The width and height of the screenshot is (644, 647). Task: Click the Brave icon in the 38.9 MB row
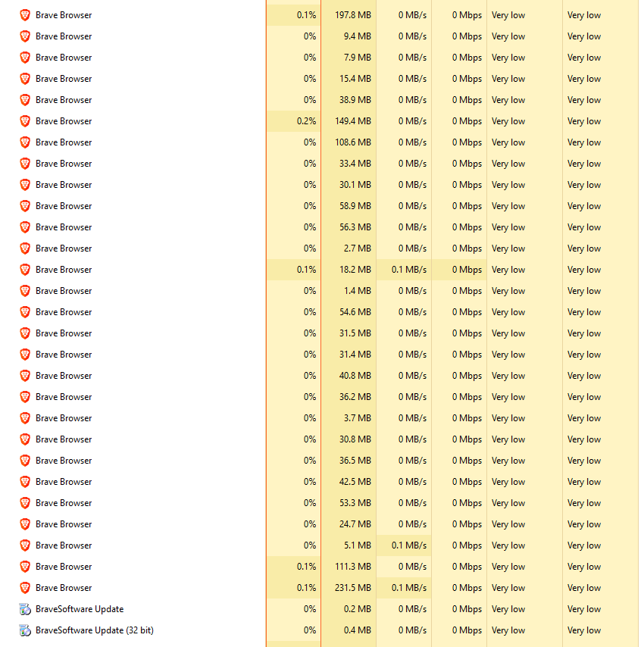pos(25,100)
